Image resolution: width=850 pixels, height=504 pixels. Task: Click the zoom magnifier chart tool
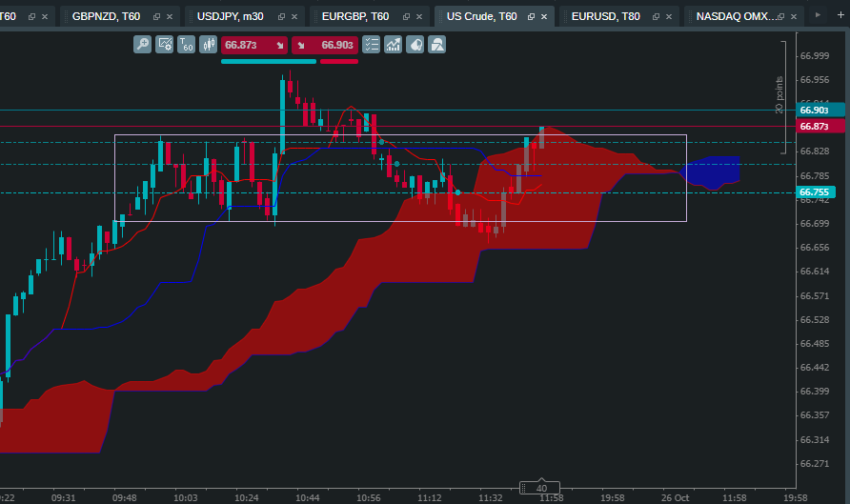click(143, 45)
